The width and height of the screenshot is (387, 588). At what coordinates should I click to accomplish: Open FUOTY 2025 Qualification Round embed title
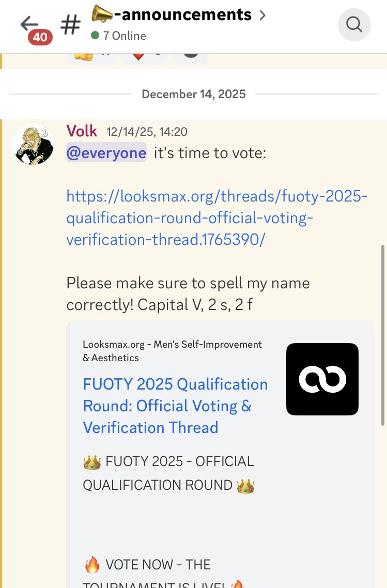(x=175, y=406)
